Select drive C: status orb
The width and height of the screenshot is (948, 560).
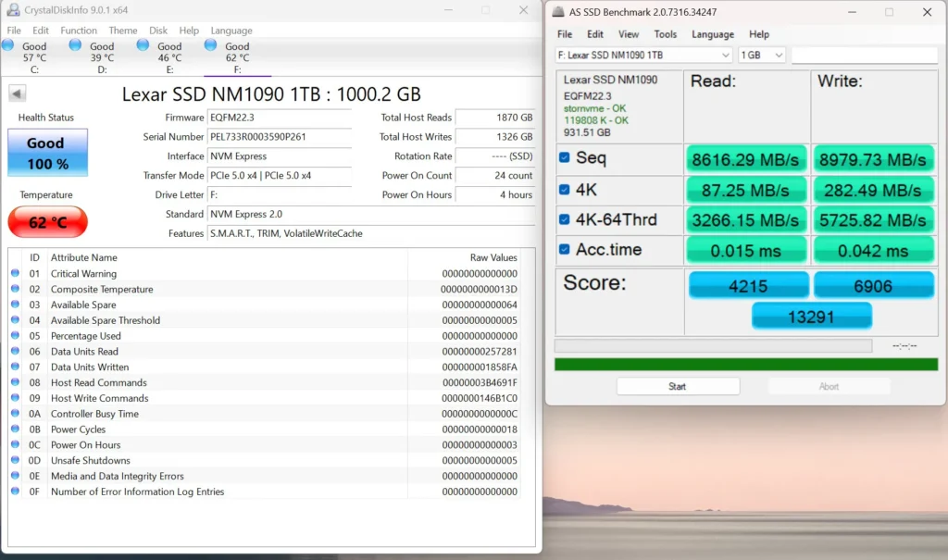pos(7,44)
